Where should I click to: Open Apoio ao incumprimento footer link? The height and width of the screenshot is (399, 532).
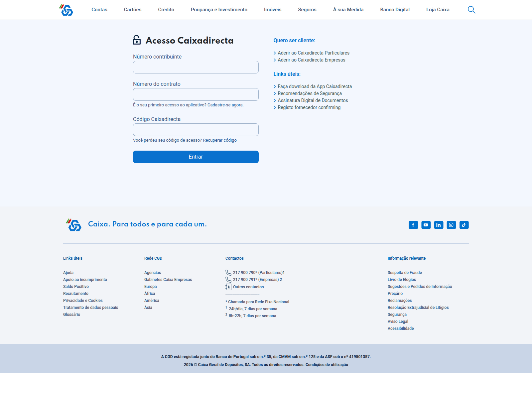pyautogui.click(x=85, y=280)
